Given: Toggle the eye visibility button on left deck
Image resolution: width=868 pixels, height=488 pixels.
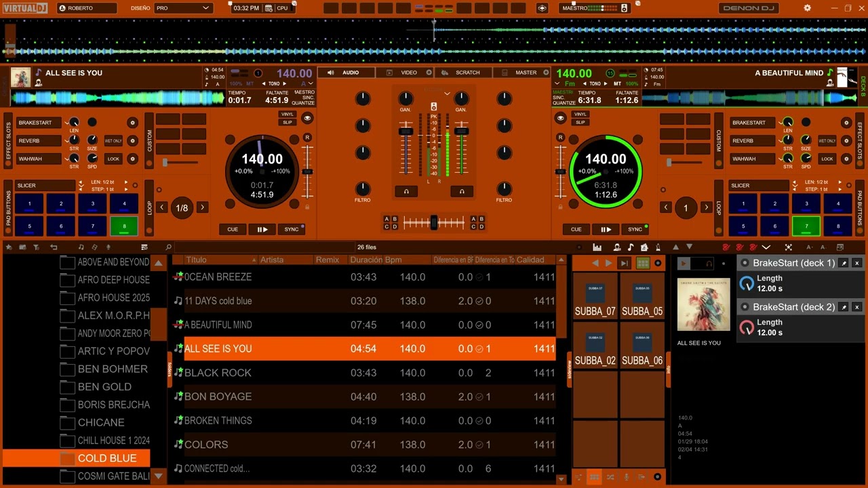Looking at the screenshot, I should point(307,118).
